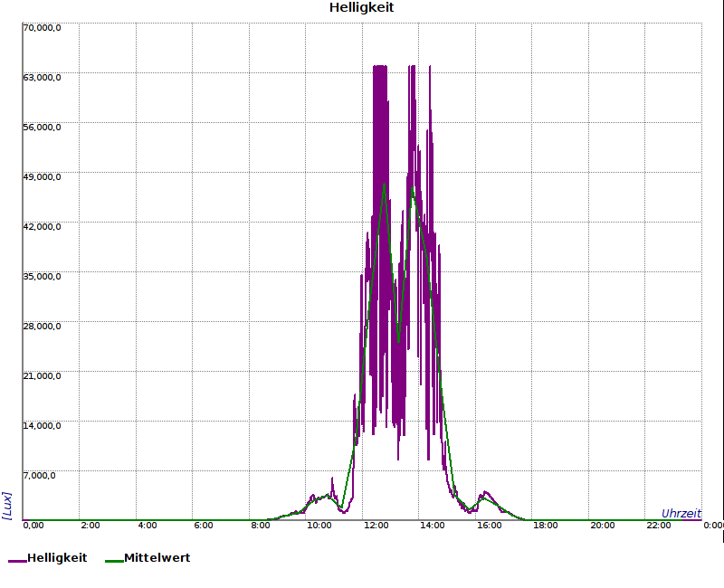
Task: Click the 16:00 time label
Action: (x=489, y=526)
